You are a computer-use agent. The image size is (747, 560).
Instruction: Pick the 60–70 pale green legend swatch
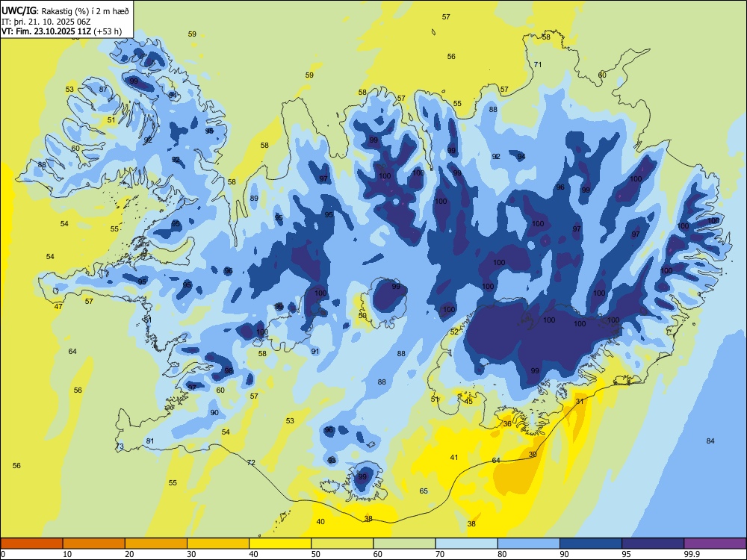(x=404, y=544)
